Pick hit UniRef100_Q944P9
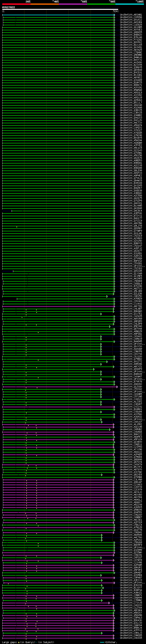The height and width of the screenshot is (644, 146). [131, 369]
